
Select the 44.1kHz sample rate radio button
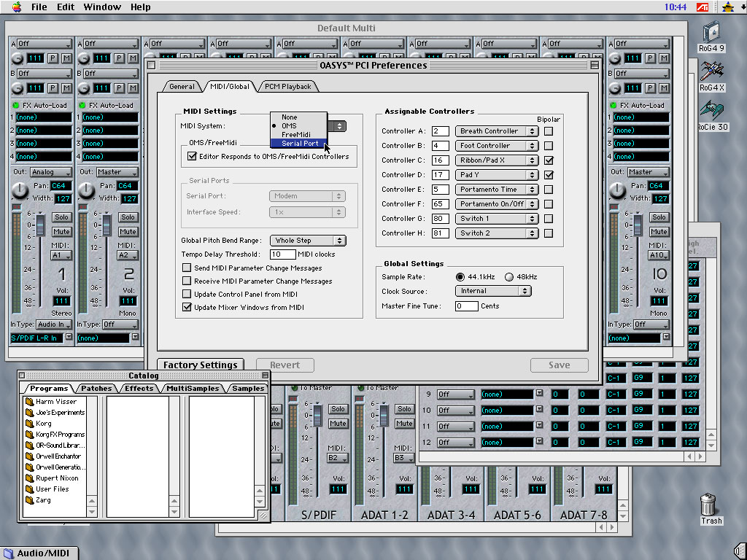tap(460, 276)
